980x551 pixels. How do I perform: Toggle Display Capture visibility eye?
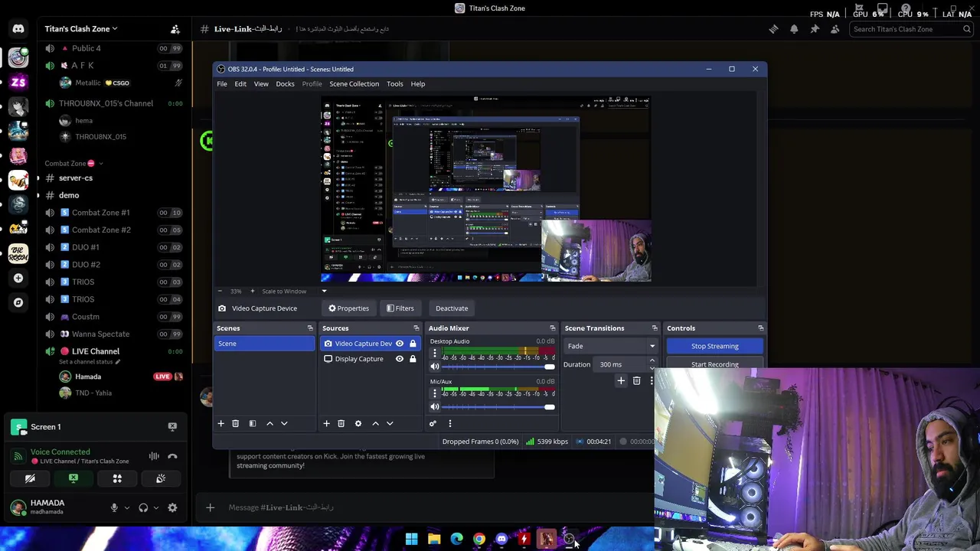click(x=399, y=359)
